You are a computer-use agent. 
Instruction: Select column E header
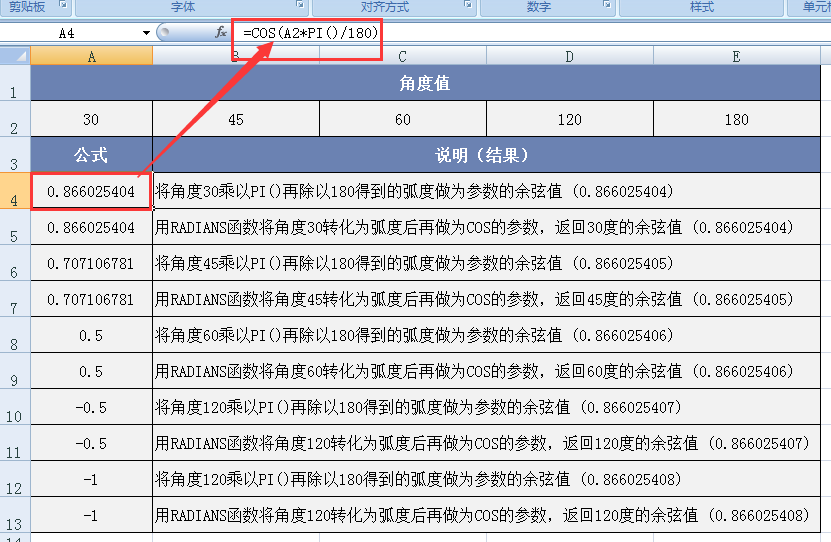737,56
